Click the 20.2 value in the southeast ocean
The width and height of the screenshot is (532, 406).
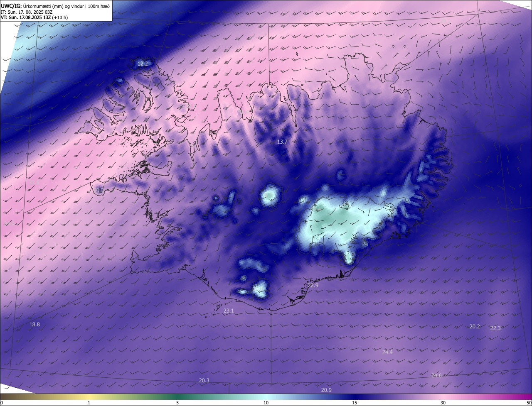pyautogui.click(x=475, y=327)
